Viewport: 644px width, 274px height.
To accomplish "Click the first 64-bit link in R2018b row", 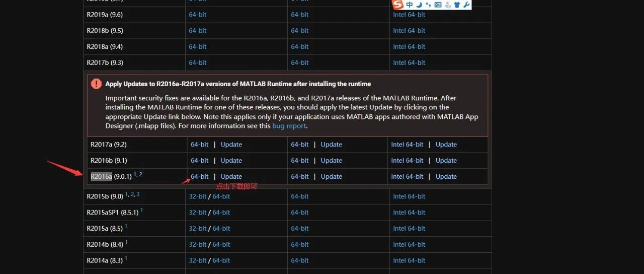I will 198,31.
